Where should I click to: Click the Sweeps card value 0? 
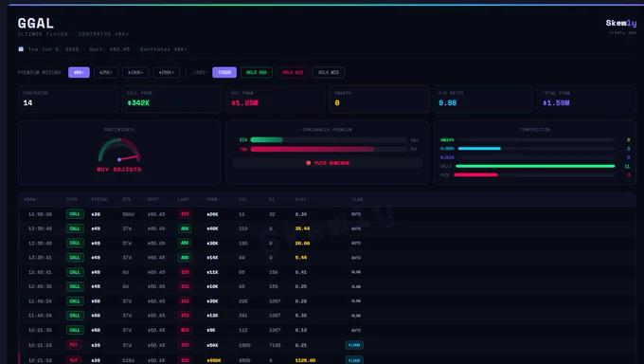tap(337, 102)
